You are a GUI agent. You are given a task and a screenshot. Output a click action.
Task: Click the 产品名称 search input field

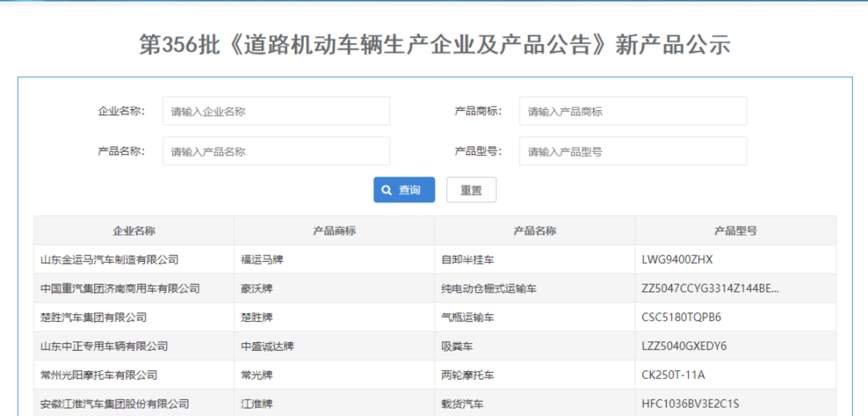click(x=276, y=151)
